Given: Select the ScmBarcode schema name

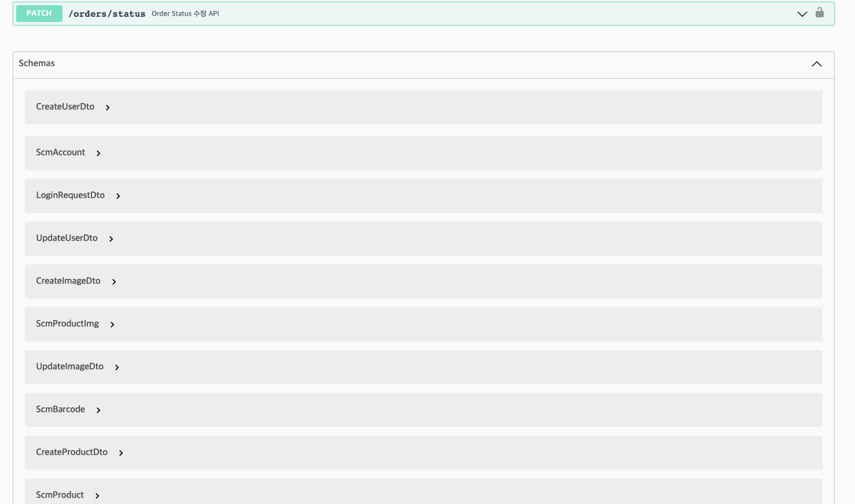Looking at the screenshot, I should pyautogui.click(x=60, y=409).
